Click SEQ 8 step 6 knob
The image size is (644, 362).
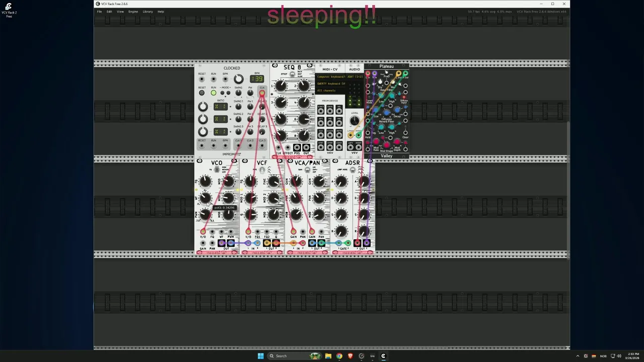coord(304,119)
